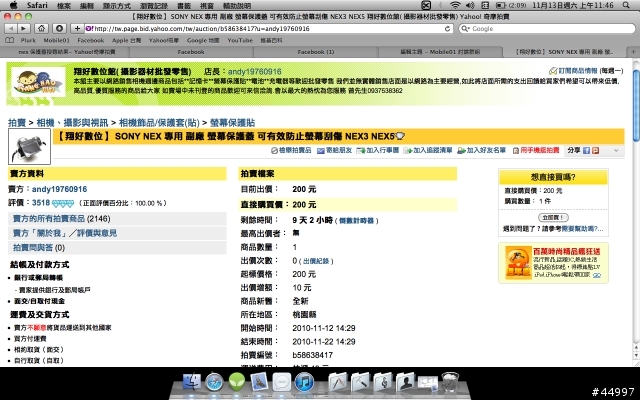Click the 立即買 button
This screenshot has width=640, height=400.
coord(553,218)
